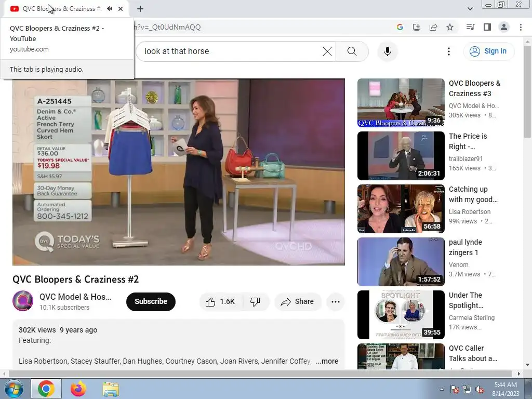Open QVC Bloopers & Craziness #3 thumbnail
This screenshot has height=399, width=532.
[x=401, y=103]
